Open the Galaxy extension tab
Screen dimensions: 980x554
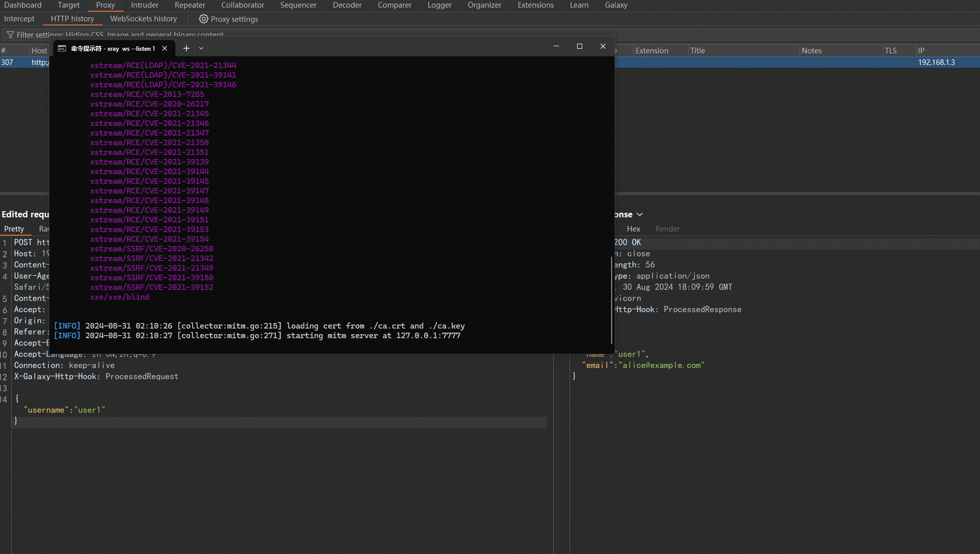point(616,5)
